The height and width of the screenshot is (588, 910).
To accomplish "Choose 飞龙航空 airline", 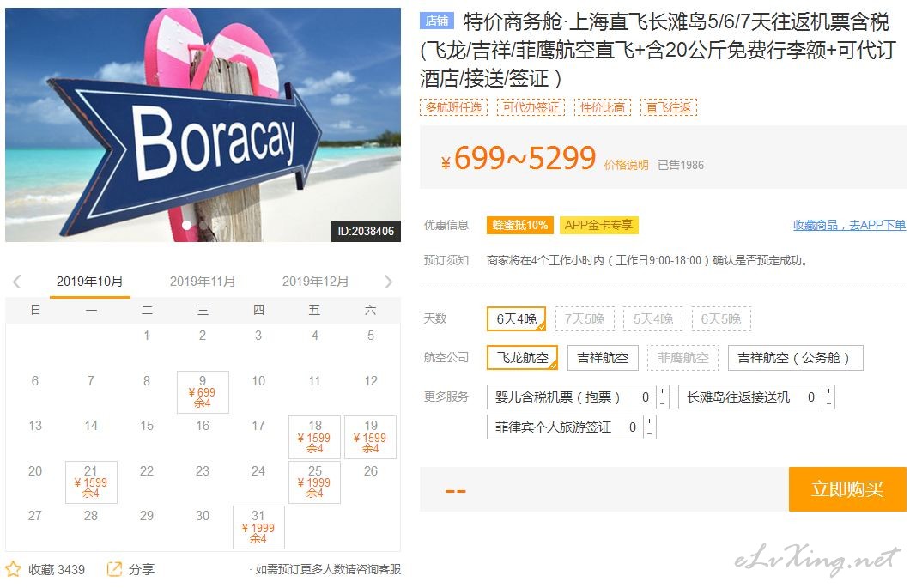I will pyautogui.click(x=522, y=358).
